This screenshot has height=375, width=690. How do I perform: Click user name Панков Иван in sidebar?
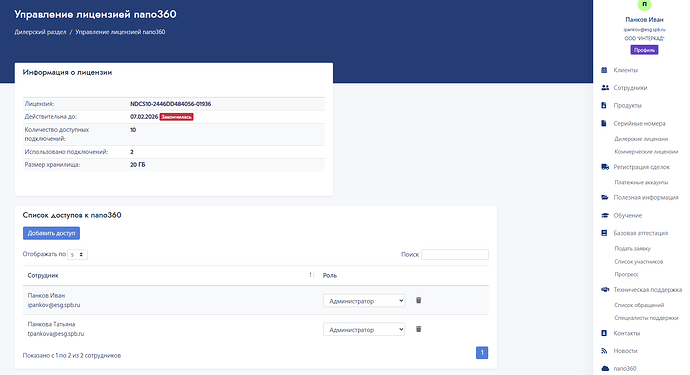644,19
